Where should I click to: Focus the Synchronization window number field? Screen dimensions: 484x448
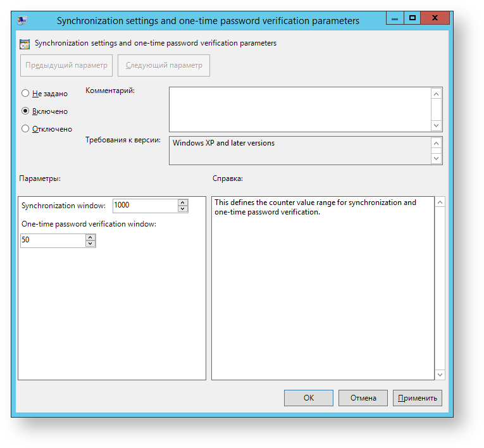145,206
